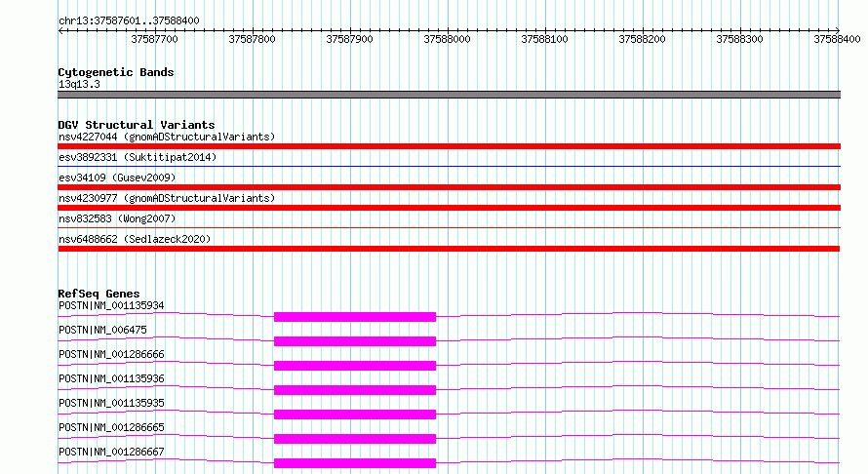This screenshot has width=868, height=474.
Task: Click ruler coordinate 37587900
Action: pyautogui.click(x=349, y=39)
